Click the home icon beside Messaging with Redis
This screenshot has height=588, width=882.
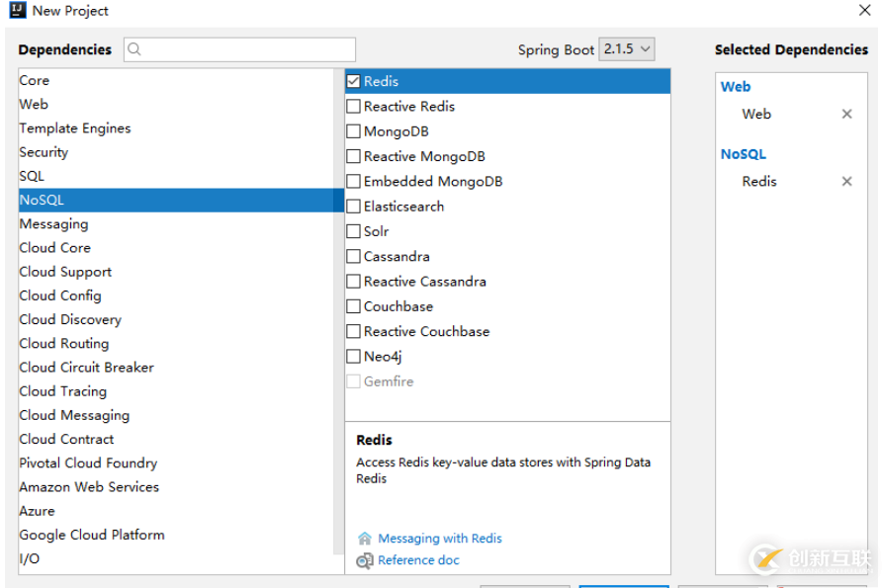pos(365,539)
